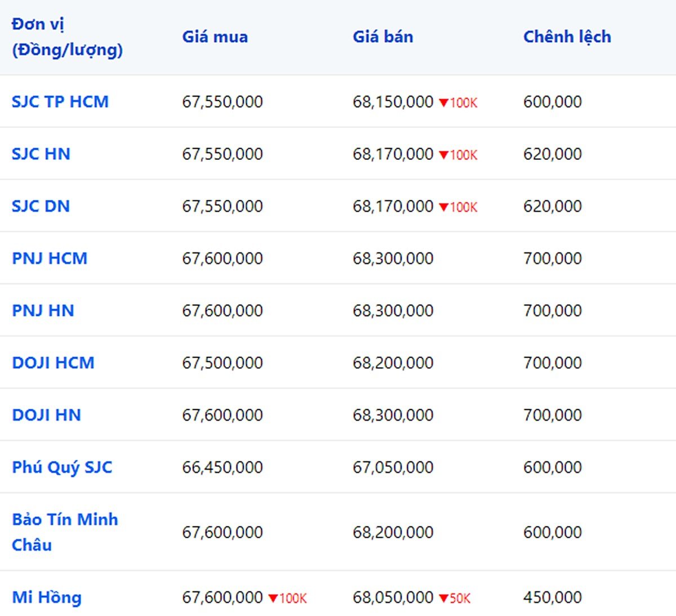Select DOJI HCM difference 700,000

click(x=553, y=363)
